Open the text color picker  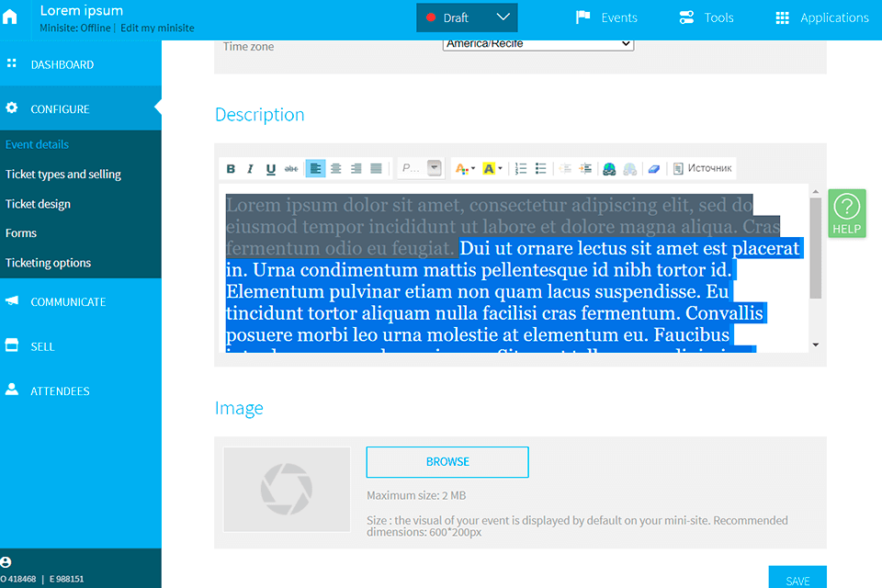click(465, 168)
